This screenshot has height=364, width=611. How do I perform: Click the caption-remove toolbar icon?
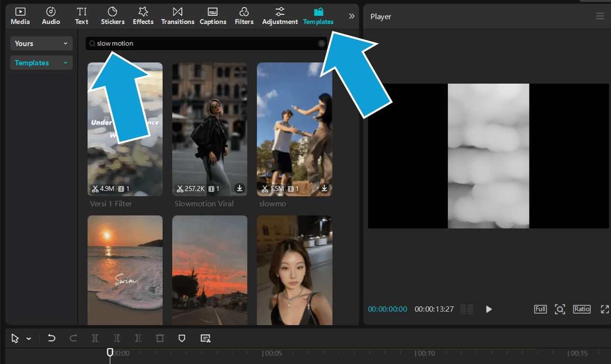[206, 338]
